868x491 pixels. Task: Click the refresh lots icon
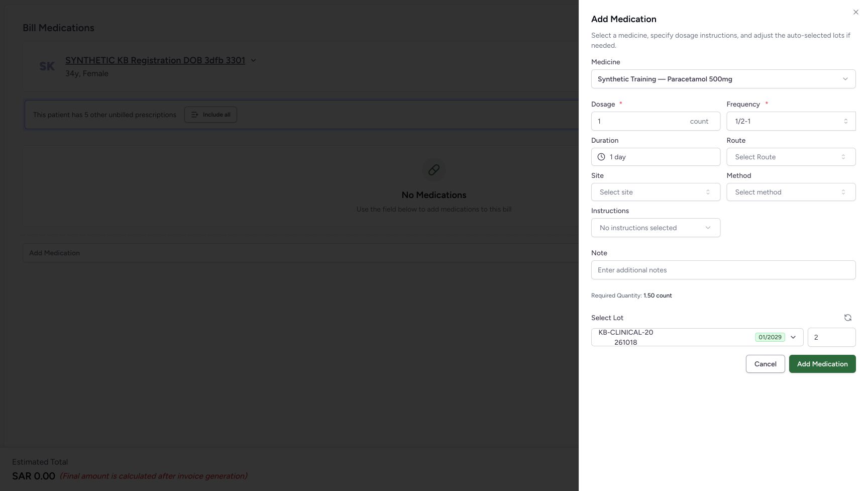click(847, 318)
